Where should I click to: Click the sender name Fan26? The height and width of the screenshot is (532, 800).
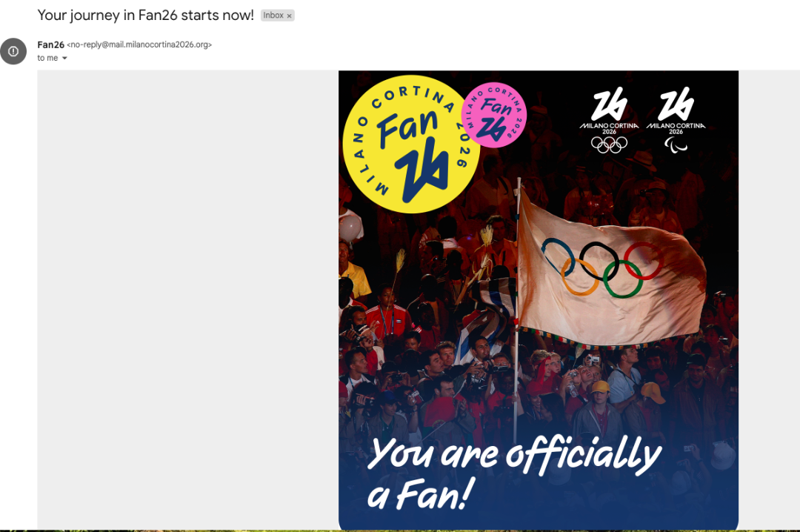pyautogui.click(x=50, y=44)
